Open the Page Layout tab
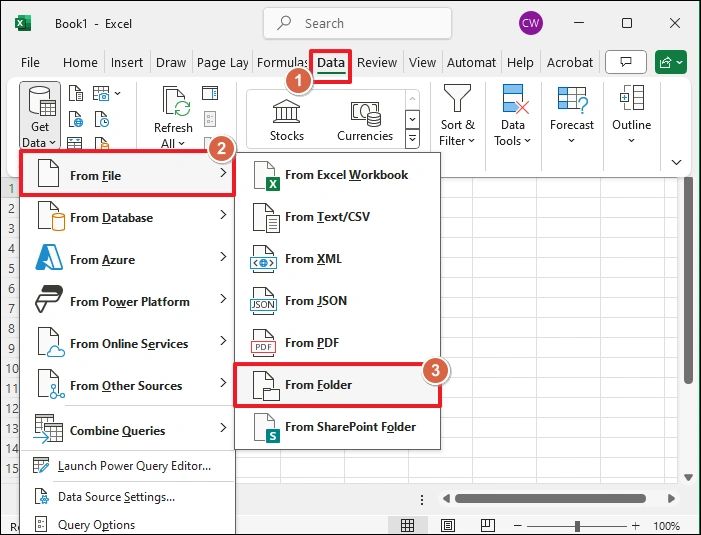 223,63
